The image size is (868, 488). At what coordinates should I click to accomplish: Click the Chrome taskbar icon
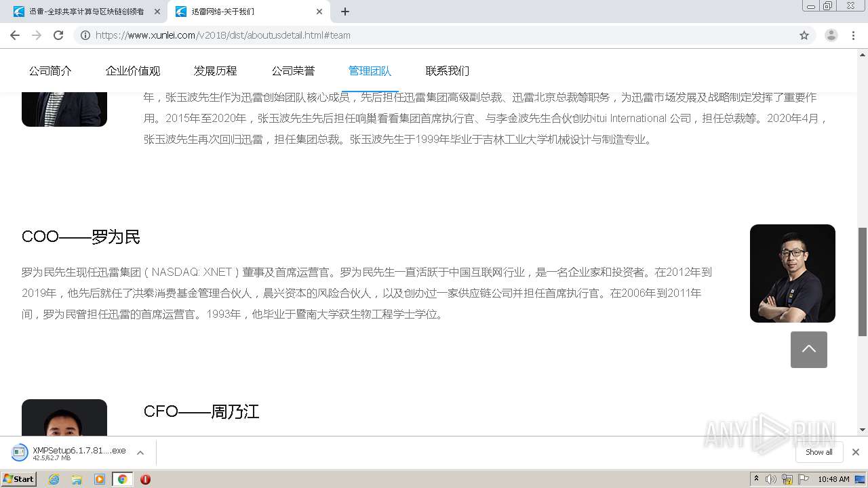coord(122,479)
